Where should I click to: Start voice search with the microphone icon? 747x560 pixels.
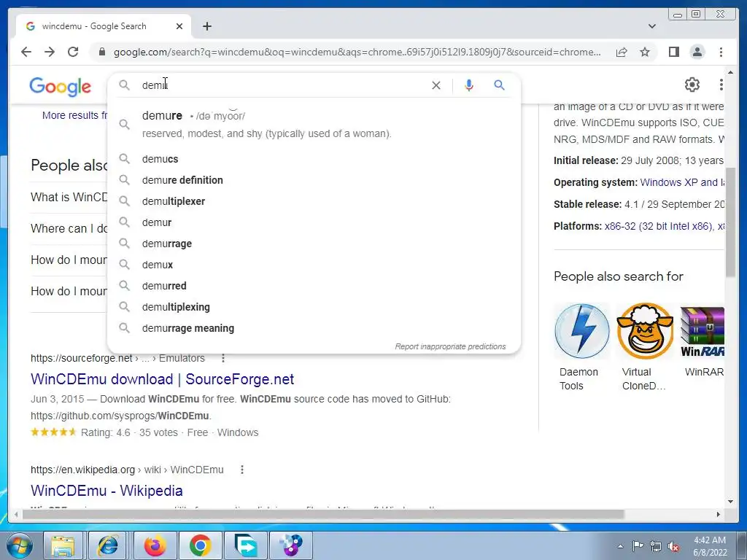469,85
